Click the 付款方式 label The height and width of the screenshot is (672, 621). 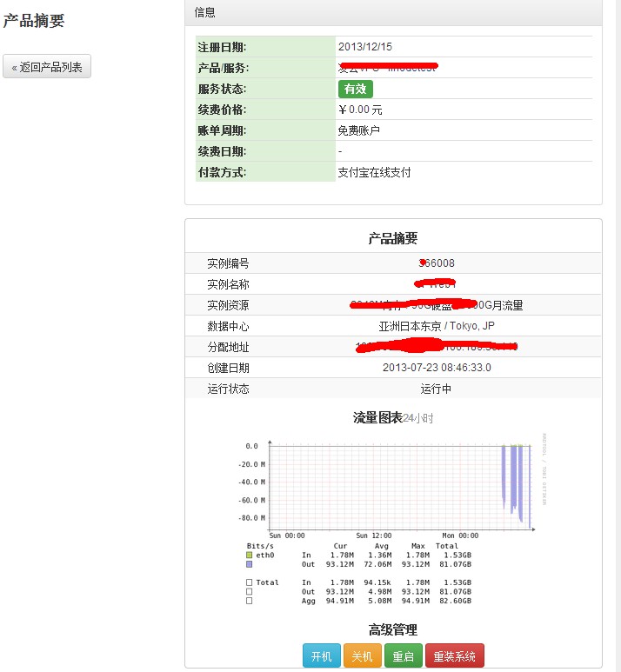pyautogui.click(x=222, y=172)
